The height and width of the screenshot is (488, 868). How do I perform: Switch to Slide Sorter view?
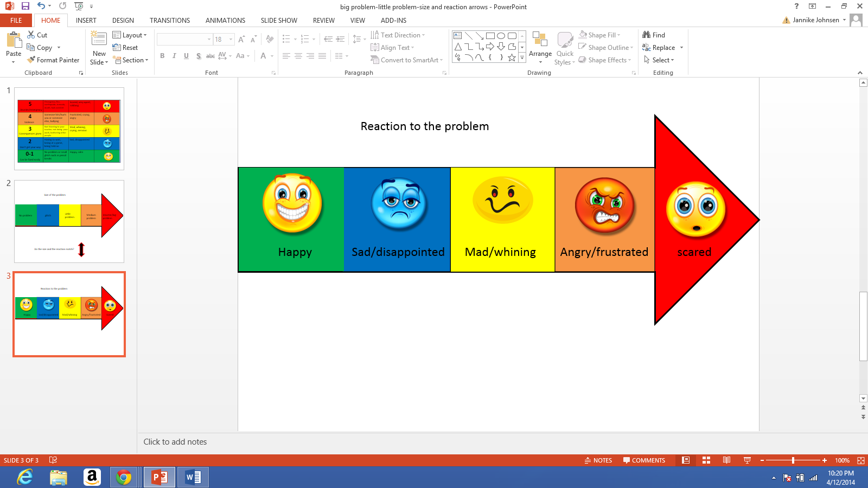tap(706, 460)
